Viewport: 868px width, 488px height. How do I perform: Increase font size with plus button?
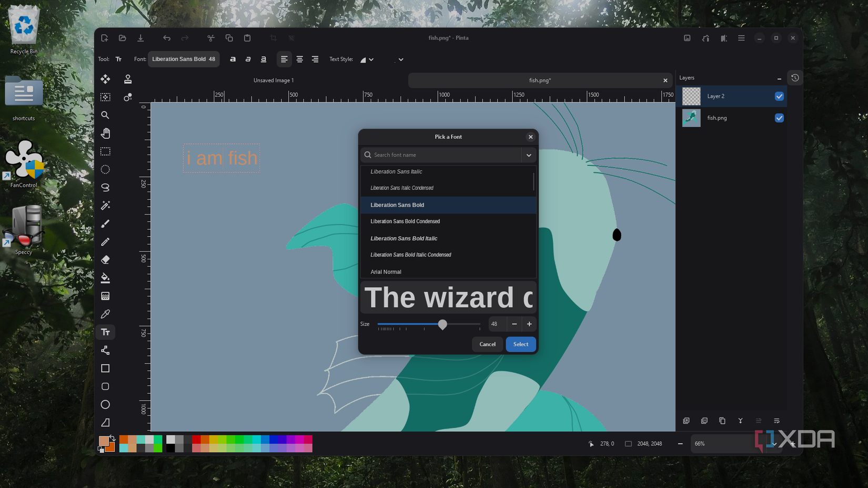pyautogui.click(x=529, y=324)
